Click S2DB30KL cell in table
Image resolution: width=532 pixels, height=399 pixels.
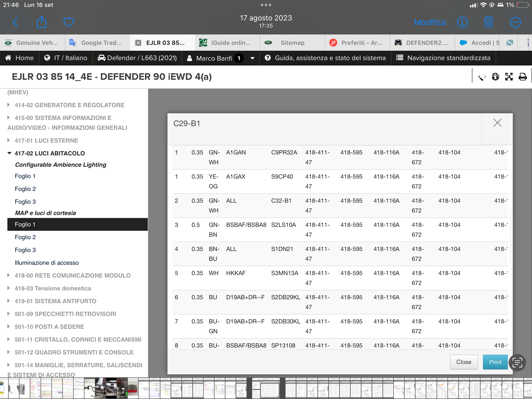point(286,321)
